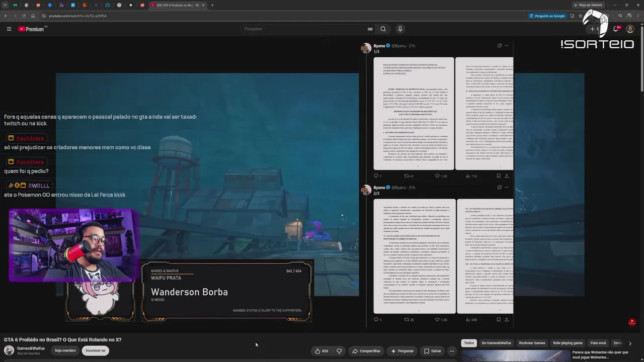Go forward in browser history
The width and height of the screenshot is (644, 362).
pyautogui.click(x=15, y=16)
